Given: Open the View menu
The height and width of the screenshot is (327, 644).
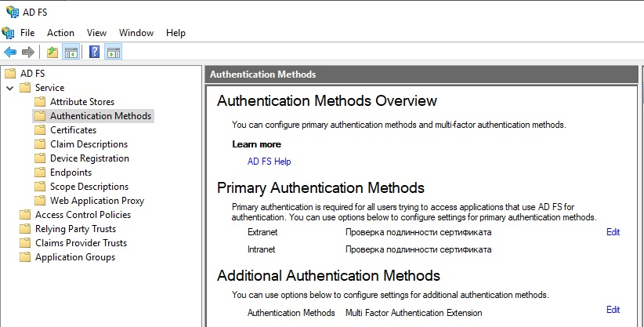Looking at the screenshot, I should pyautogui.click(x=96, y=33).
